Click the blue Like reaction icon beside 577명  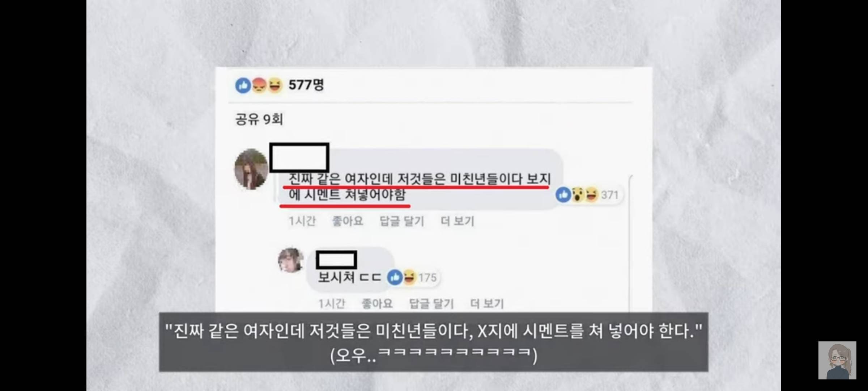(x=243, y=86)
